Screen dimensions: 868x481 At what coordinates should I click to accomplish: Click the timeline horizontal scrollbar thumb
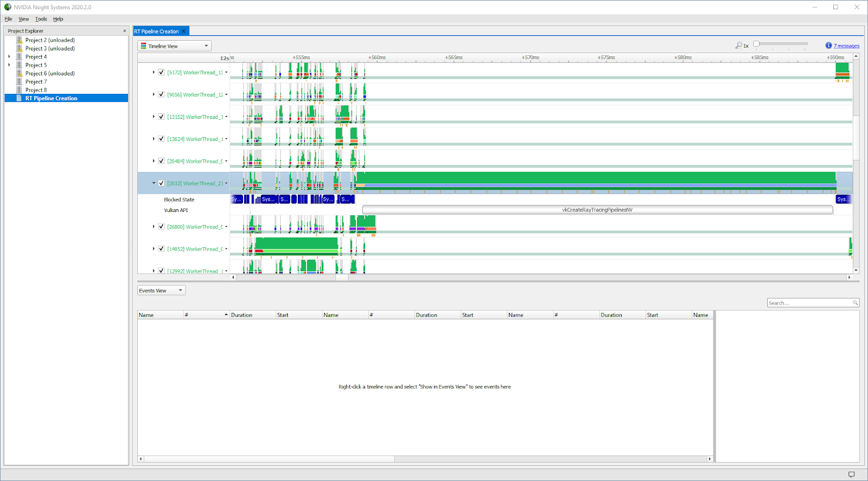(342, 277)
